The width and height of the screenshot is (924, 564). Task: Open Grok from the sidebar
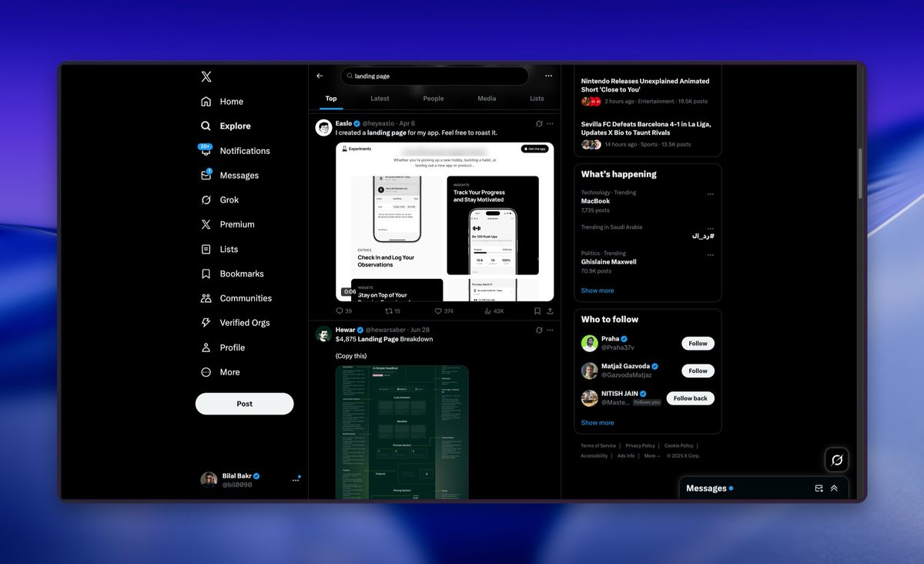(219, 200)
